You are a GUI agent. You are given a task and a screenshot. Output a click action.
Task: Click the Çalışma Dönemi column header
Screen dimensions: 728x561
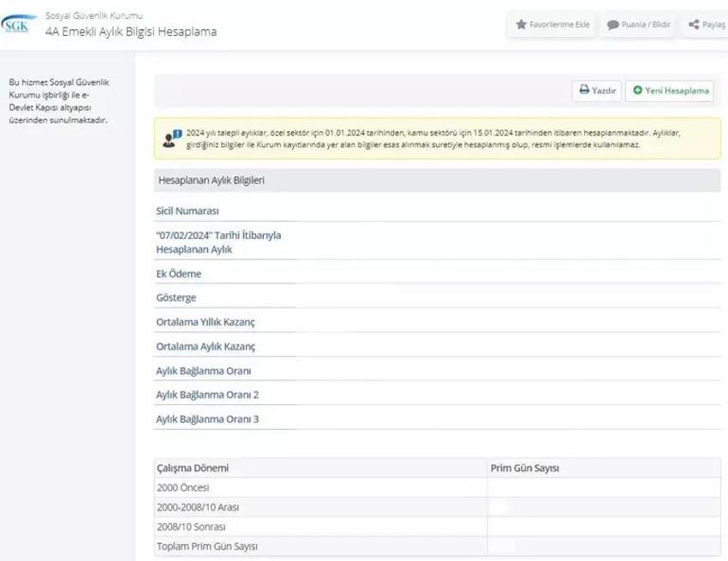(x=321, y=468)
